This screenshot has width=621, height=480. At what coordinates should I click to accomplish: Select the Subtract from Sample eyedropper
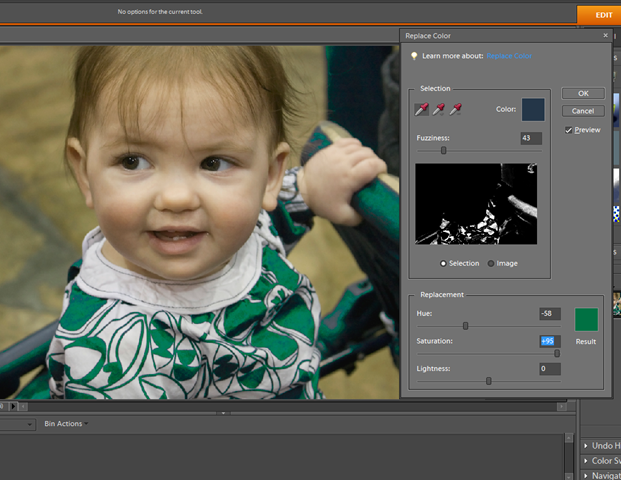point(455,109)
